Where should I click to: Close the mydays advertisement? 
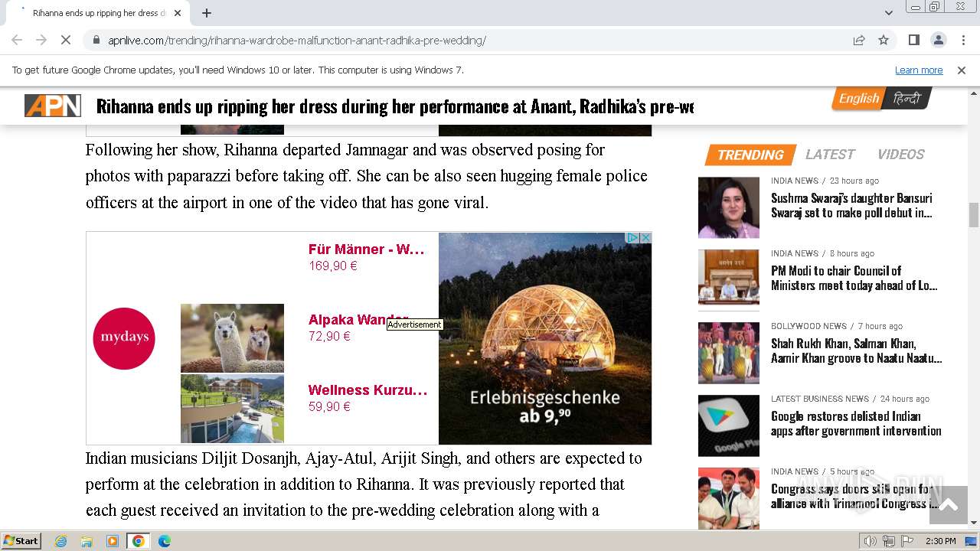click(645, 238)
